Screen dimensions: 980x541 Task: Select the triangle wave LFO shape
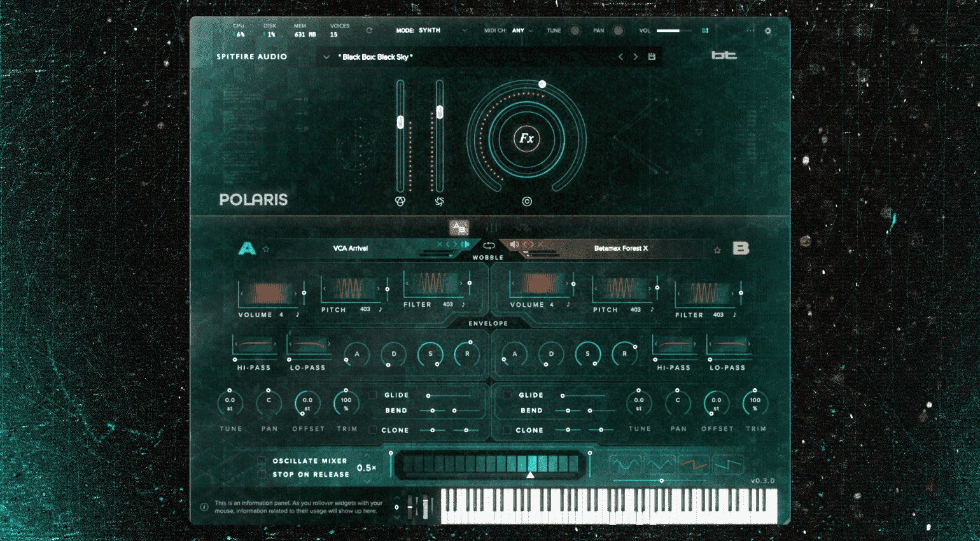(x=659, y=465)
